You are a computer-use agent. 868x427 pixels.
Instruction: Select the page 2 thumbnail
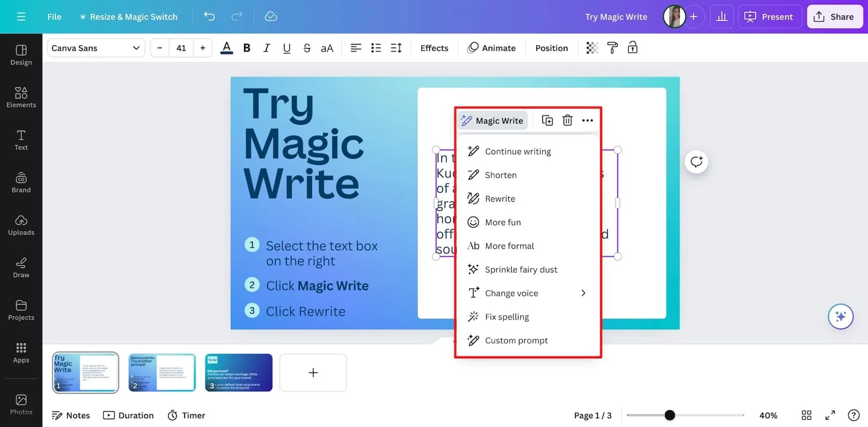pos(162,372)
